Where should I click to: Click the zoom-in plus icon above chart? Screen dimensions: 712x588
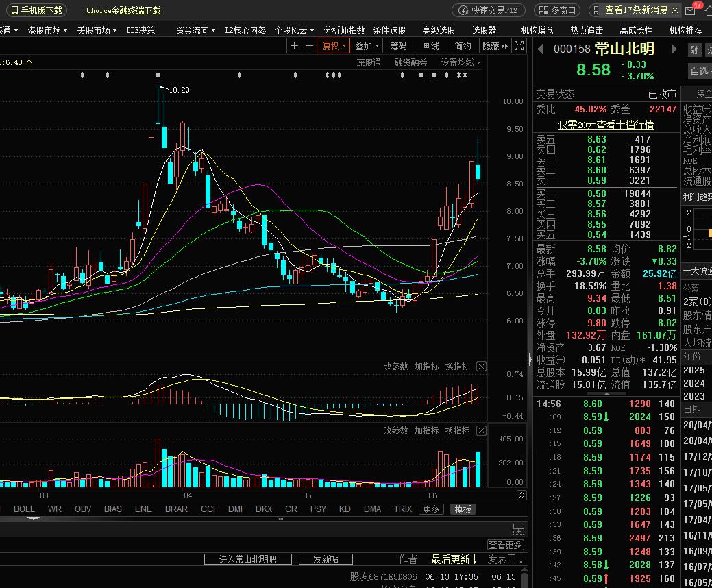pyautogui.click(x=294, y=46)
